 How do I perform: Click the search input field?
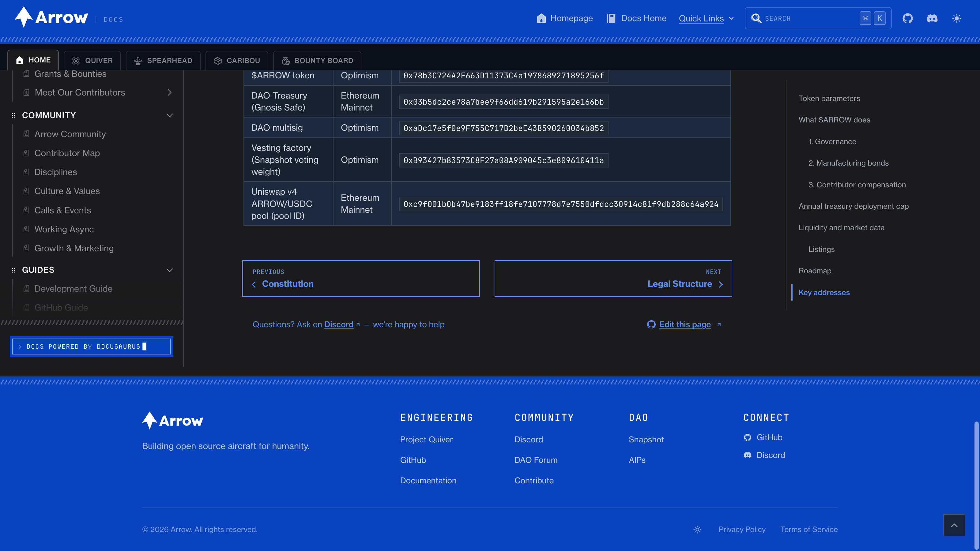pos(818,18)
